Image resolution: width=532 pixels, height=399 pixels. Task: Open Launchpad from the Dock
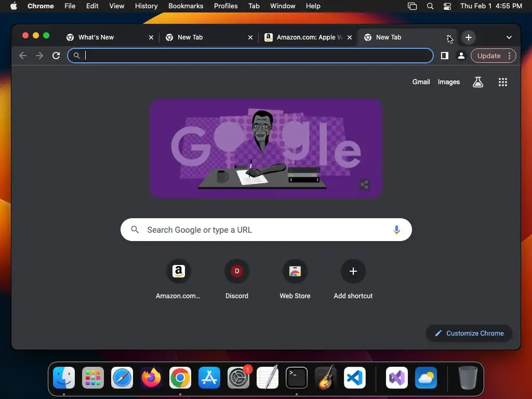click(93, 378)
